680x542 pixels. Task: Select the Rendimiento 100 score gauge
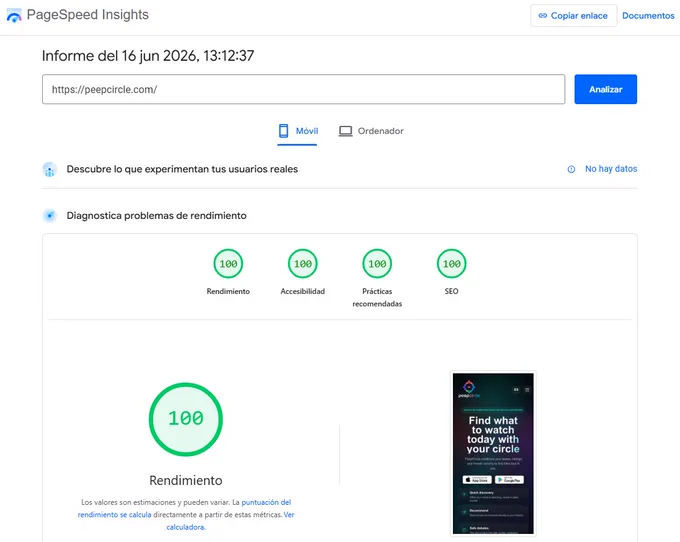(228, 264)
